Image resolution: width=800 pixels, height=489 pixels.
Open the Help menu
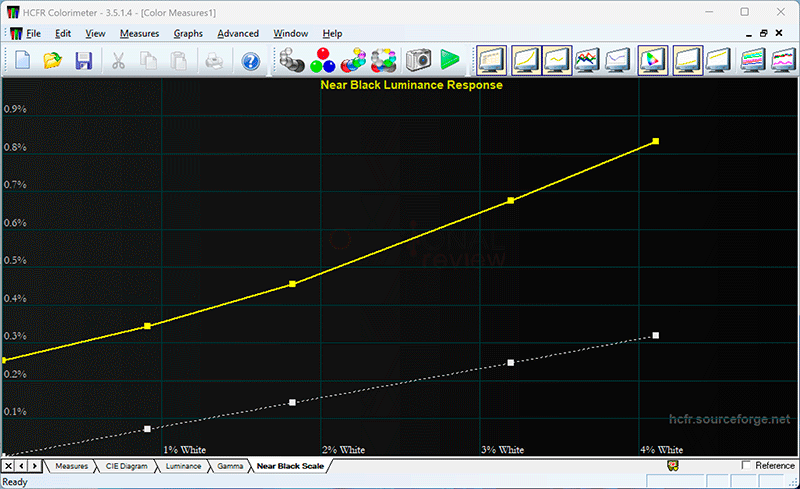point(332,34)
